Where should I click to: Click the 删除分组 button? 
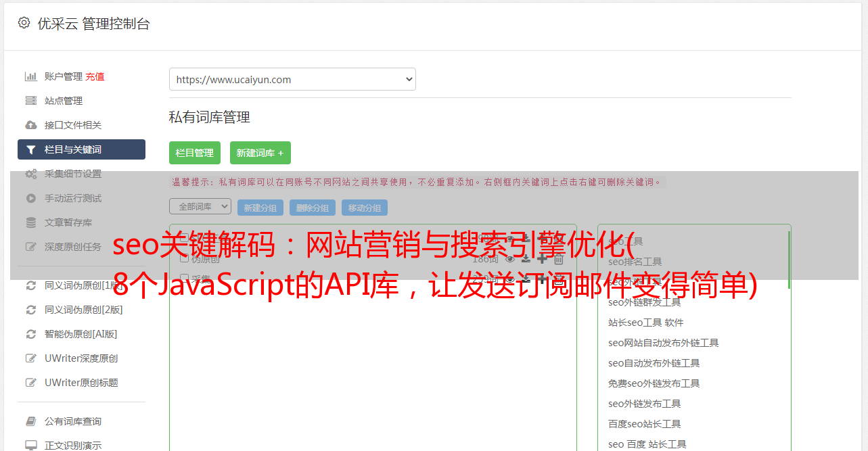pyautogui.click(x=313, y=208)
